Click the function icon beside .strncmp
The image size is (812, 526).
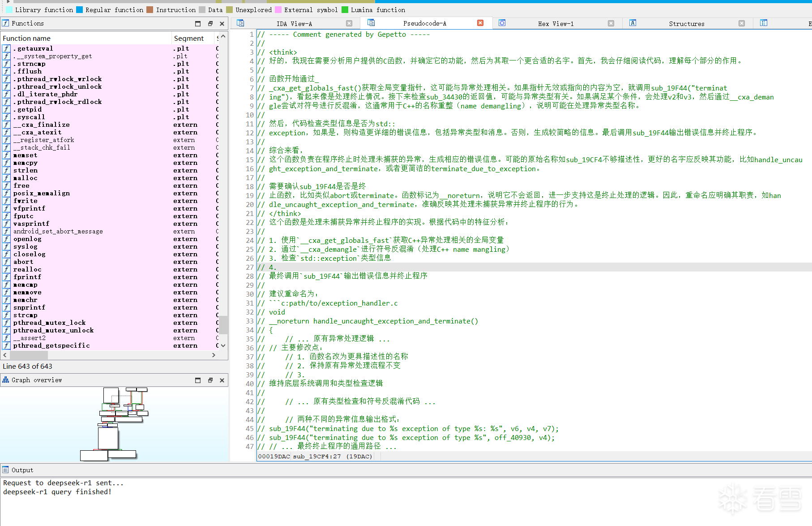point(6,64)
